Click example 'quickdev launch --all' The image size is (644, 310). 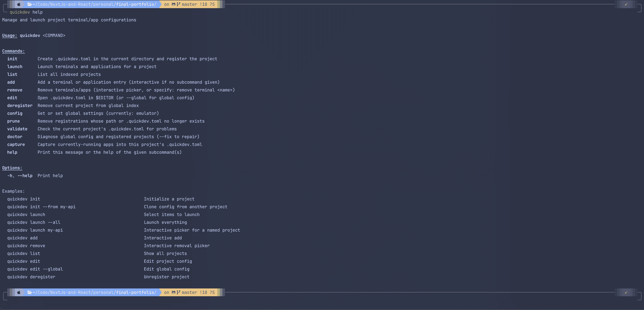[x=34, y=222]
